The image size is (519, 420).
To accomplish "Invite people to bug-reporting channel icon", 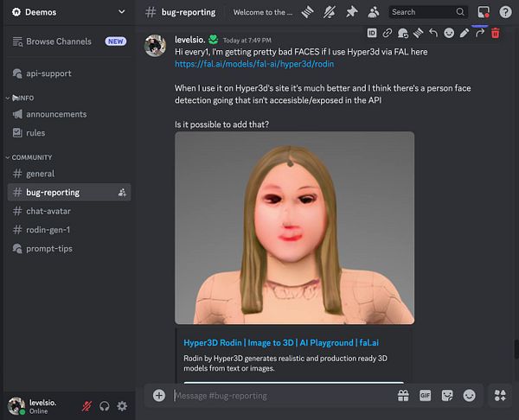I will click(122, 193).
